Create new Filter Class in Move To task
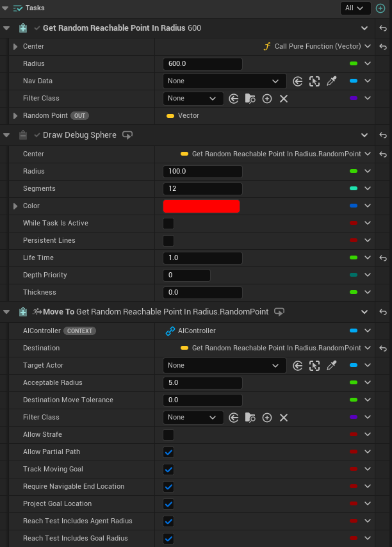The image size is (392, 547). [x=267, y=418]
